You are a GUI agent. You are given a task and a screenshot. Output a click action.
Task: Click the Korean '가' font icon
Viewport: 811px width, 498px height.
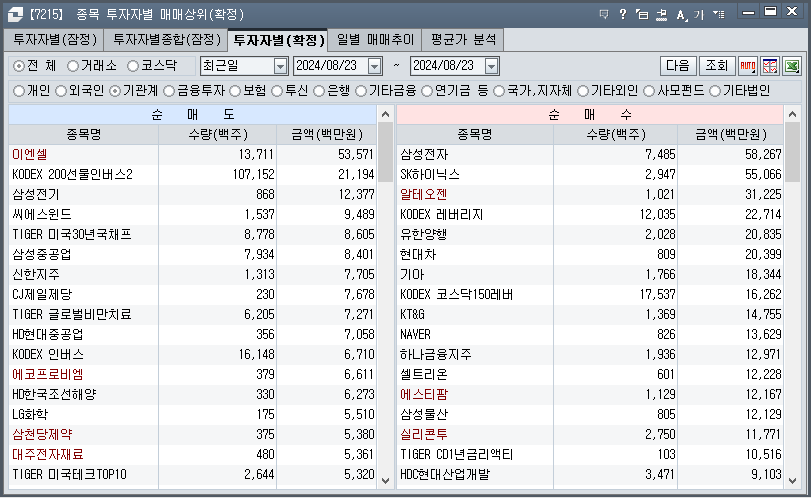pos(699,14)
